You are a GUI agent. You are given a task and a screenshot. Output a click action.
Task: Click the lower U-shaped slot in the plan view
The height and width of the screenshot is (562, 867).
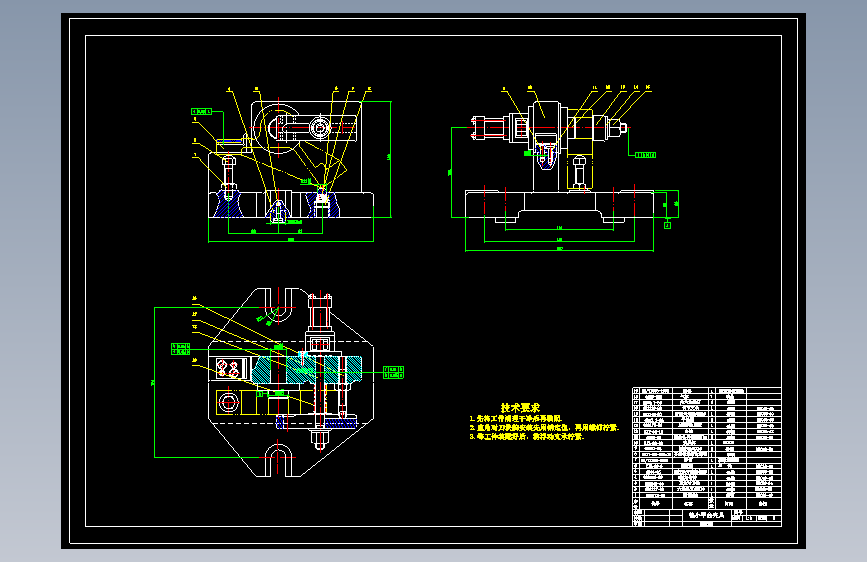pos(278,460)
